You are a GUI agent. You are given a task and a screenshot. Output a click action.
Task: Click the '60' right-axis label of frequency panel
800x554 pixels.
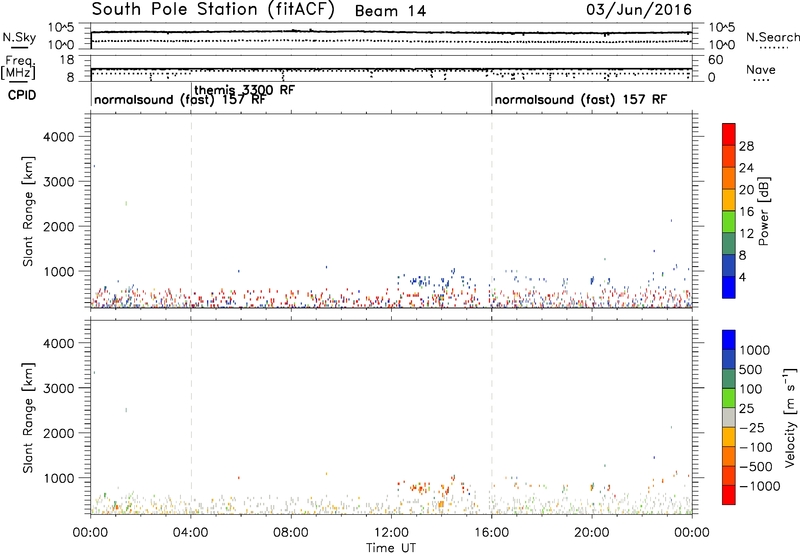point(715,60)
